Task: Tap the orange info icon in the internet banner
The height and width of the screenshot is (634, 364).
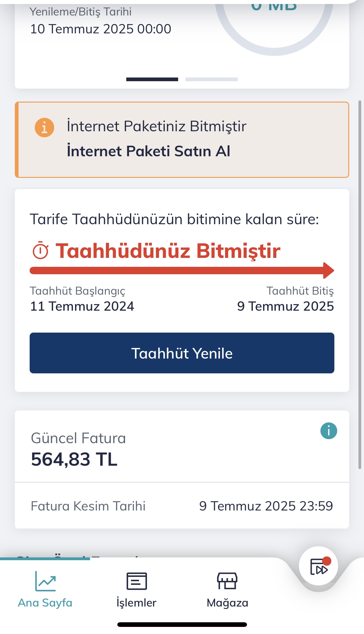Action: click(44, 127)
